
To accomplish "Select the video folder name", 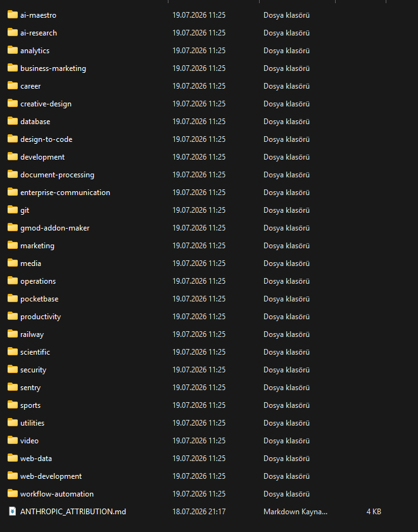I will (30, 441).
